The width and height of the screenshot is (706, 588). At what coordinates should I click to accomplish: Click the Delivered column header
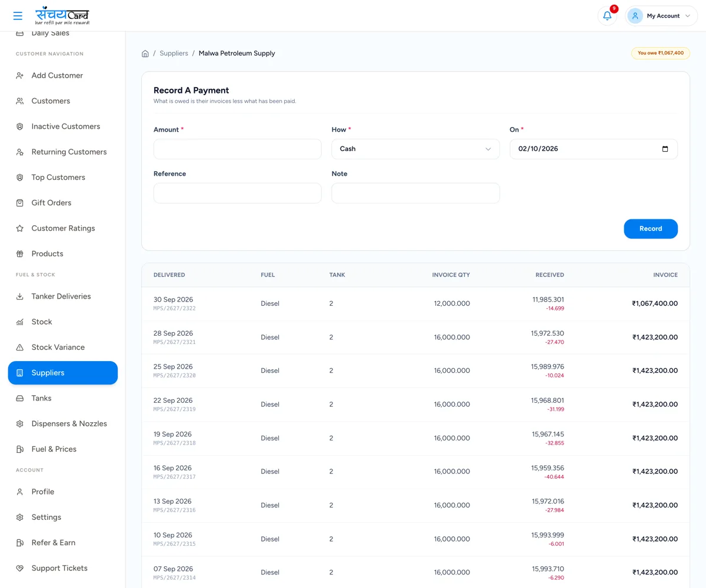169,275
